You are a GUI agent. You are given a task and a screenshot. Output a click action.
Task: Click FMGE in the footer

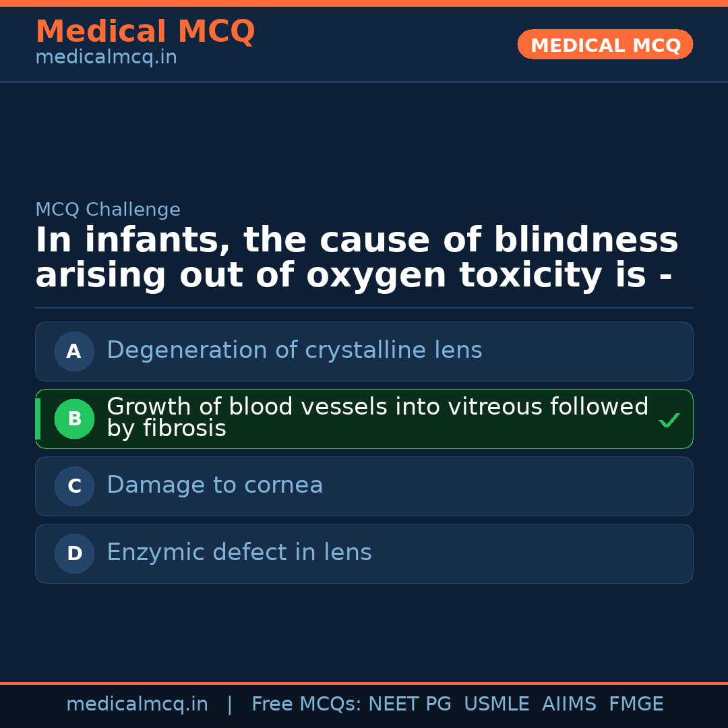point(636,704)
